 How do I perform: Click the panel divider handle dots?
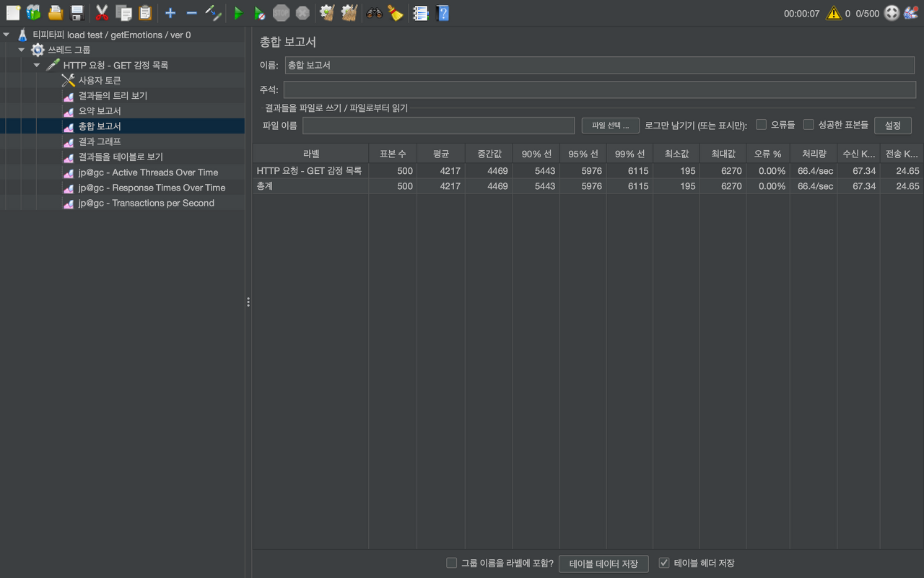(248, 302)
